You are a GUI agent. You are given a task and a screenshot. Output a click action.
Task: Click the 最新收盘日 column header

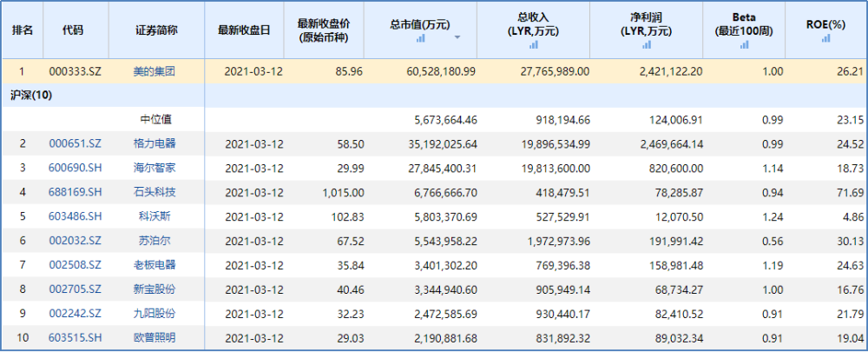(244, 30)
